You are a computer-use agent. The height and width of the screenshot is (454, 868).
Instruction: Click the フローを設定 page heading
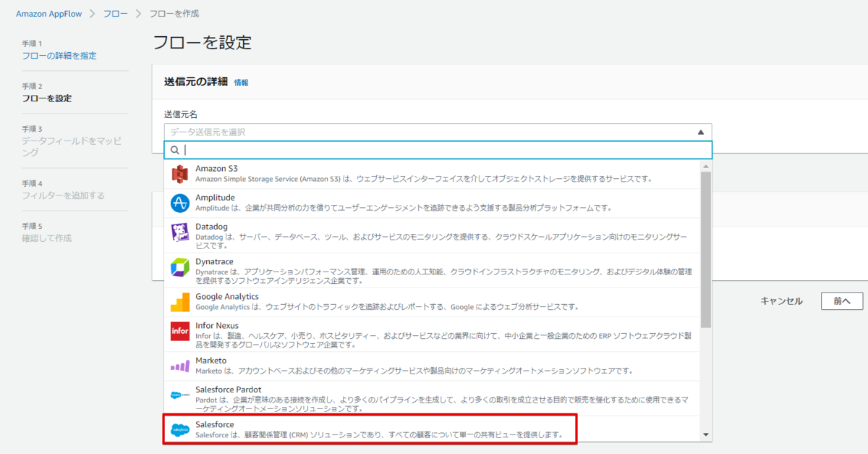[202, 42]
